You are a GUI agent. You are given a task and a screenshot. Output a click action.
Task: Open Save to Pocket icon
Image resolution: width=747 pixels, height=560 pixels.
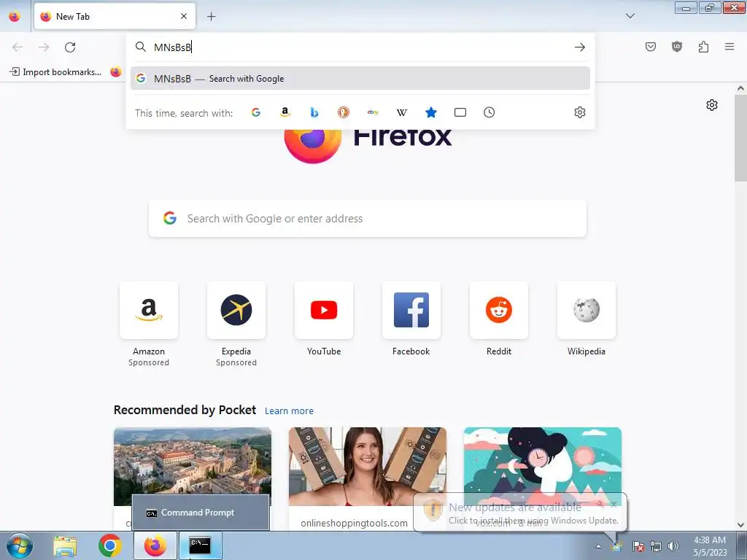pos(651,47)
